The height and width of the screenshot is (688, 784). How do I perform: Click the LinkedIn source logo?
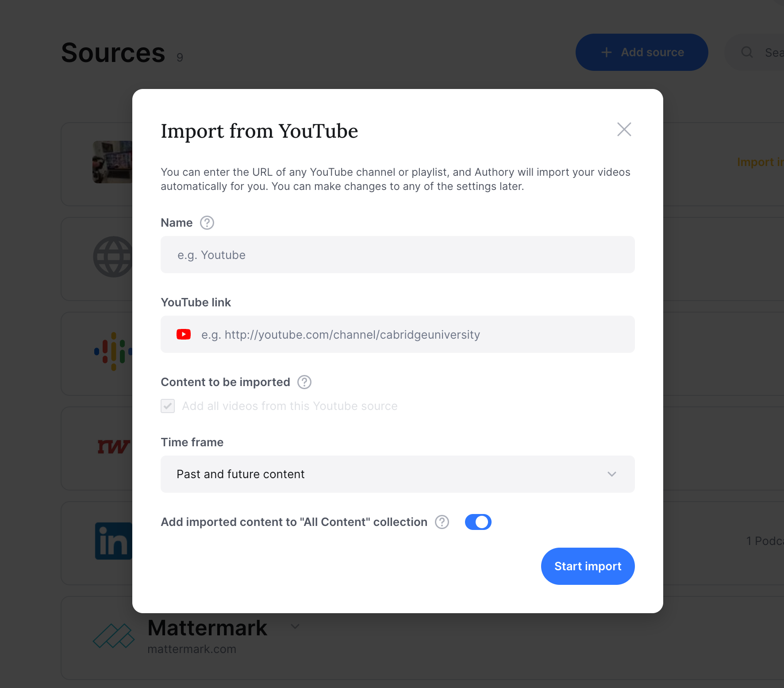[114, 541]
